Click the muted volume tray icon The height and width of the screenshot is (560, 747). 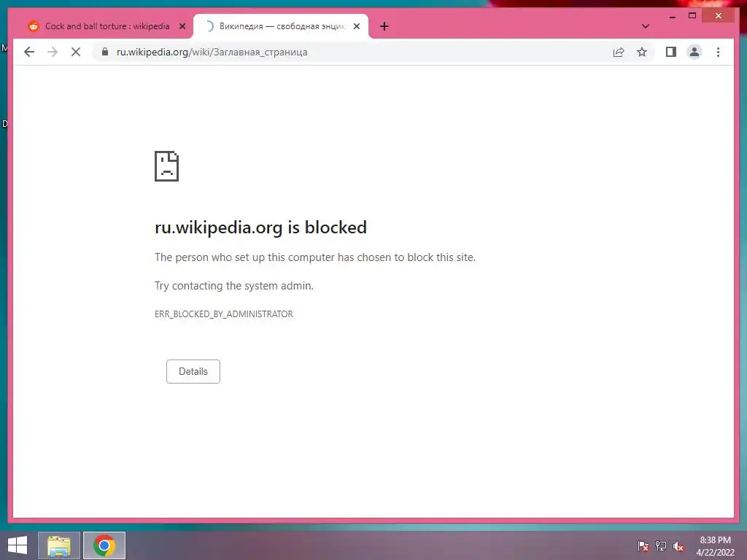(678, 545)
